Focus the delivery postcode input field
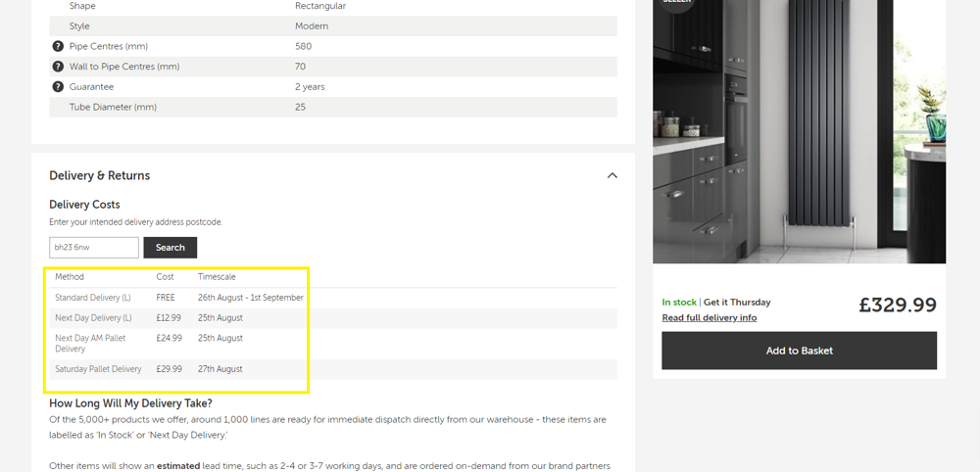 pos(94,248)
